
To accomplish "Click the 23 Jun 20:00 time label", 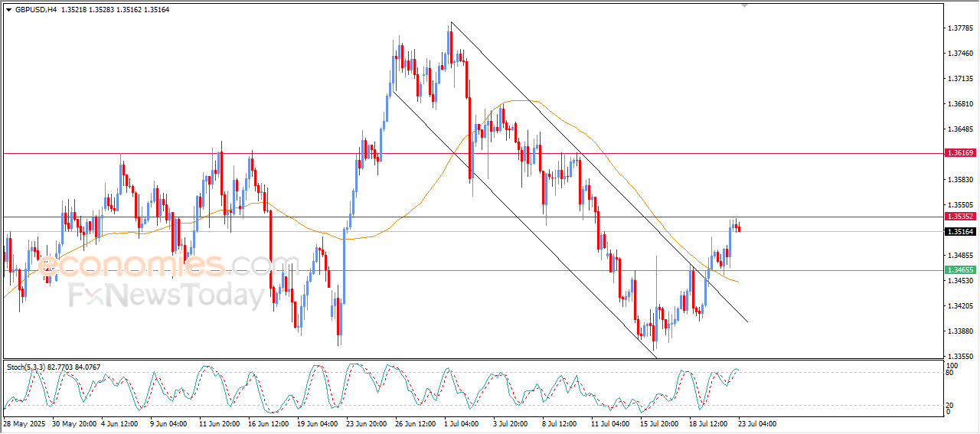I will click(x=367, y=423).
